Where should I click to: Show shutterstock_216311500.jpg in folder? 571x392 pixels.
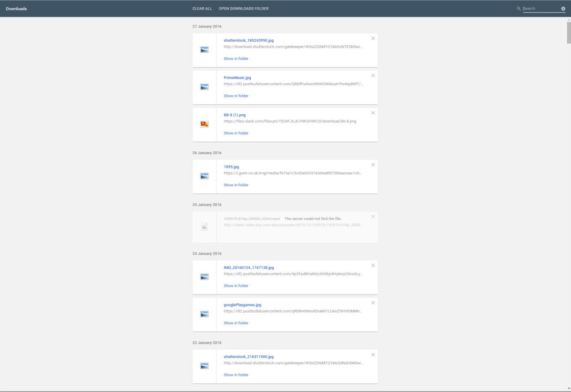(236, 375)
